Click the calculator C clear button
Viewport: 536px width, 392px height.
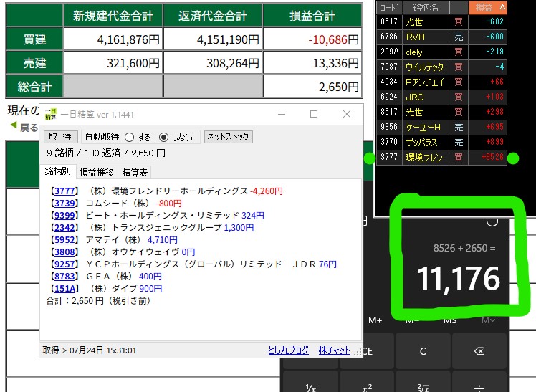(x=423, y=351)
